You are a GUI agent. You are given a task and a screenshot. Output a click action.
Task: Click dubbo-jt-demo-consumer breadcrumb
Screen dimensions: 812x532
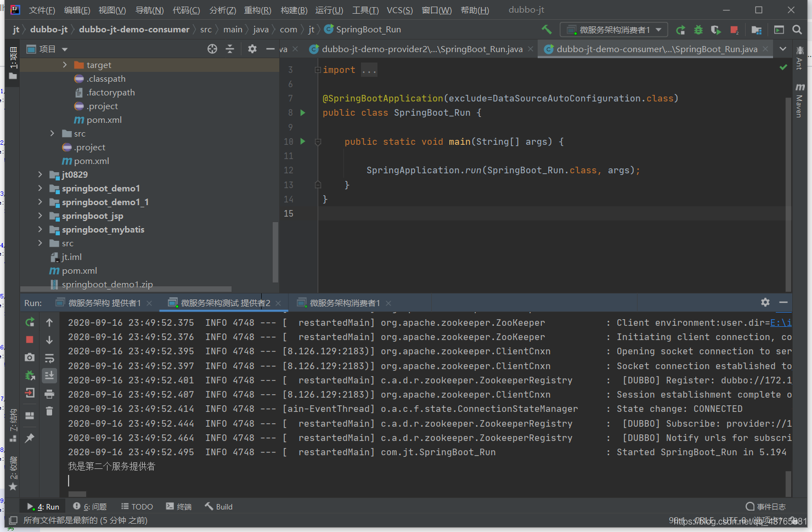click(134, 30)
